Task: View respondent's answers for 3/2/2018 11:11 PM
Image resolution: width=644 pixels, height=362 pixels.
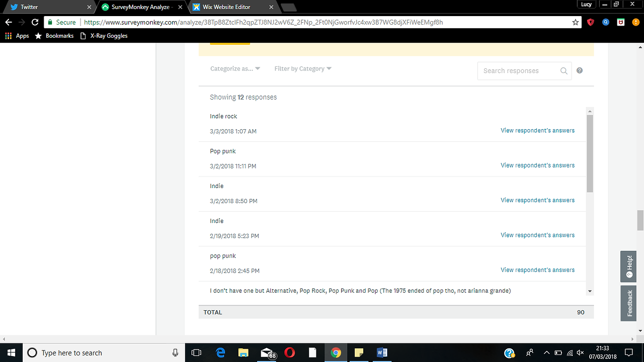Action: [x=537, y=165]
